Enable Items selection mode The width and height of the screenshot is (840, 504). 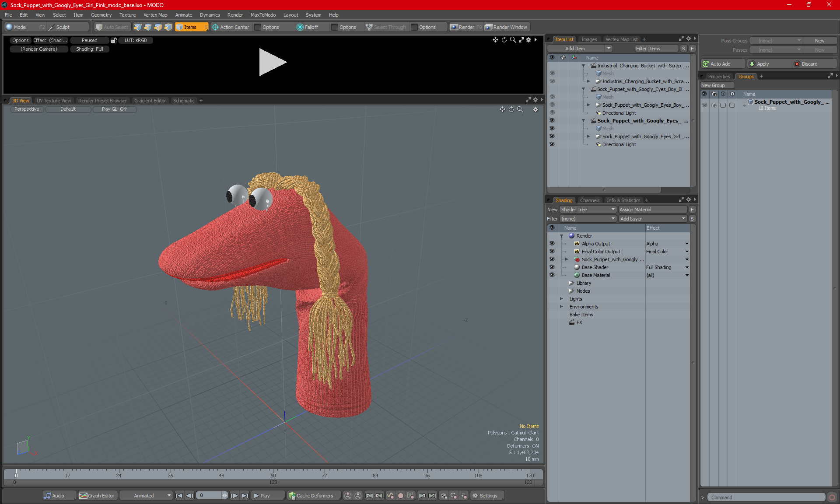191,27
